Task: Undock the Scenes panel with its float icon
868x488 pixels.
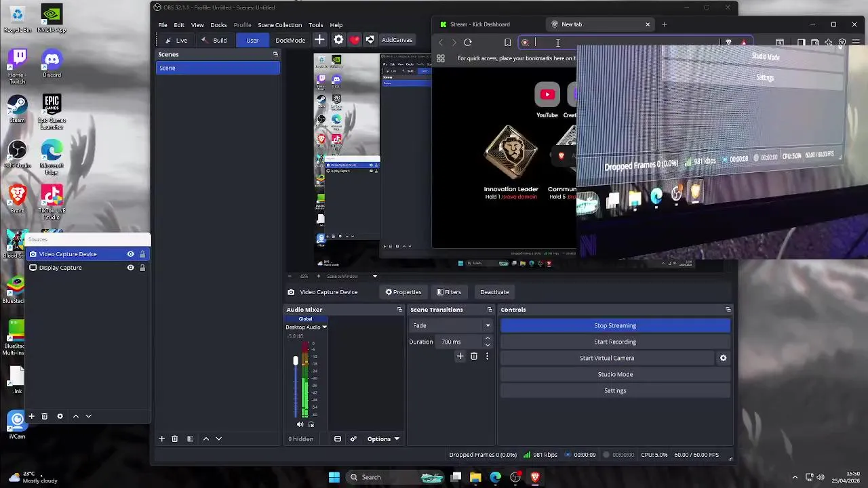Action: [x=275, y=54]
